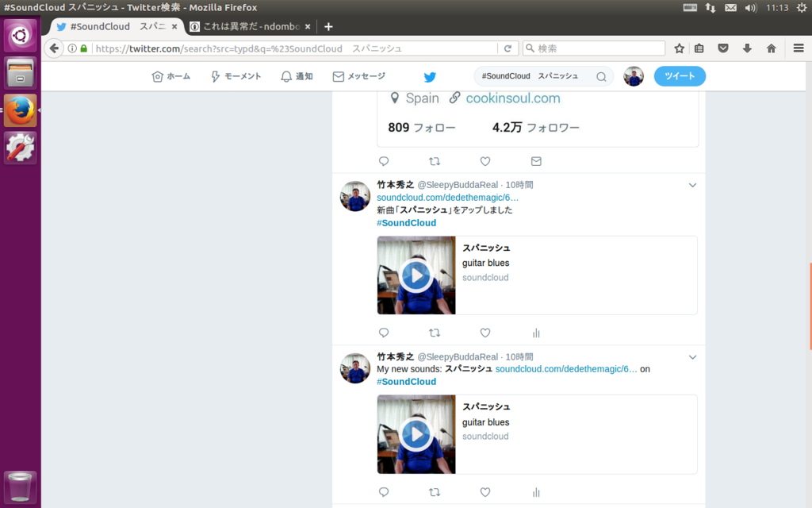The image size is (812, 508).
Task: Play スパニッシュ track in 新曲 tweet card
Action: click(416, 275)
